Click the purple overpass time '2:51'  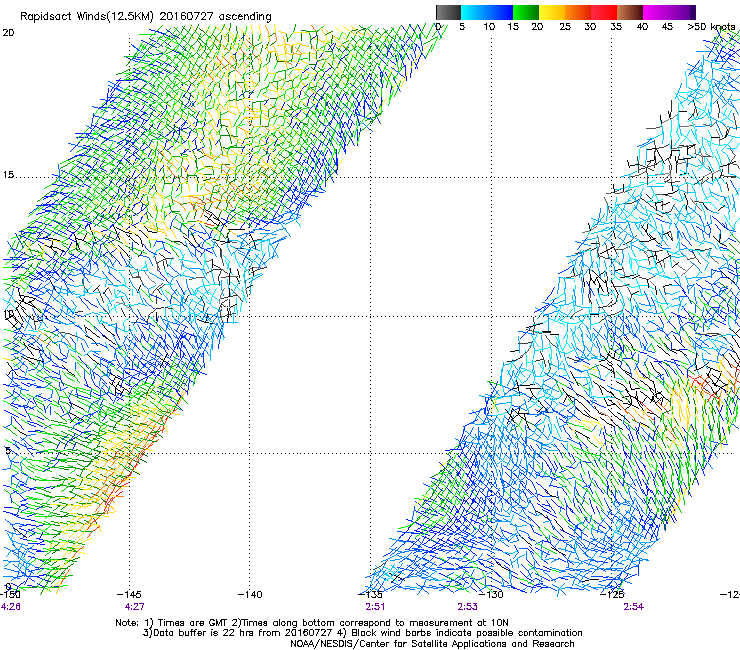click(x=375, y=607)
